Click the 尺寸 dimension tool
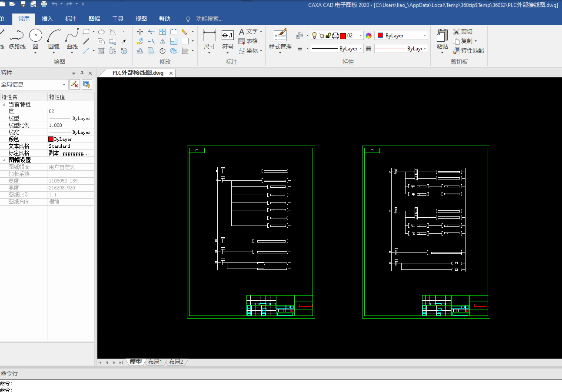 [209, 36]
